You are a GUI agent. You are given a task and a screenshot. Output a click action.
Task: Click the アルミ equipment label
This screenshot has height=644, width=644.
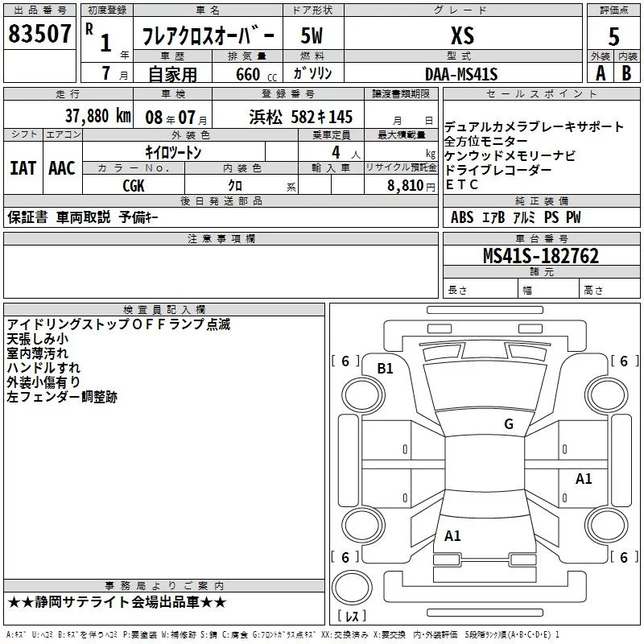pyautogui.click(x=525, y=217)
